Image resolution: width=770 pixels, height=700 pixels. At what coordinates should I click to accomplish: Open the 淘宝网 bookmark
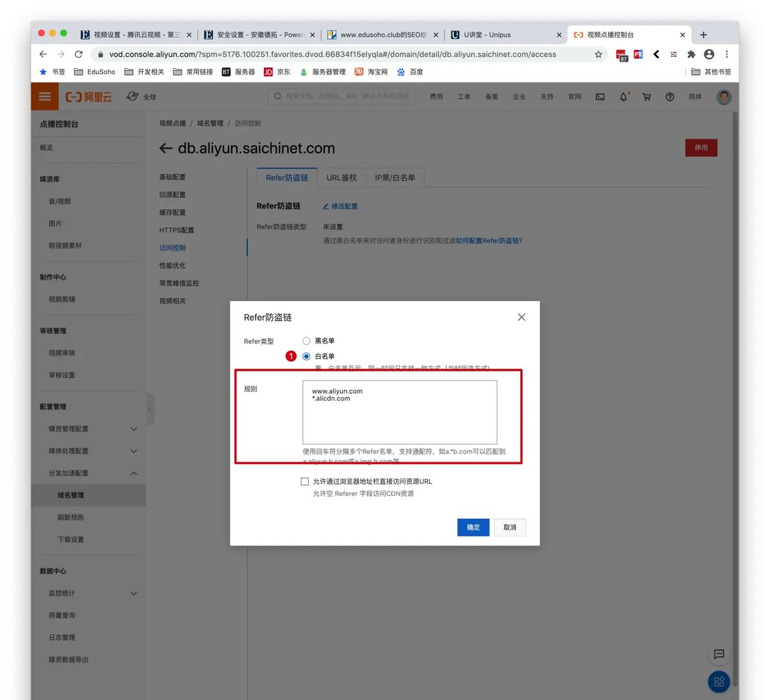point(371,72)
